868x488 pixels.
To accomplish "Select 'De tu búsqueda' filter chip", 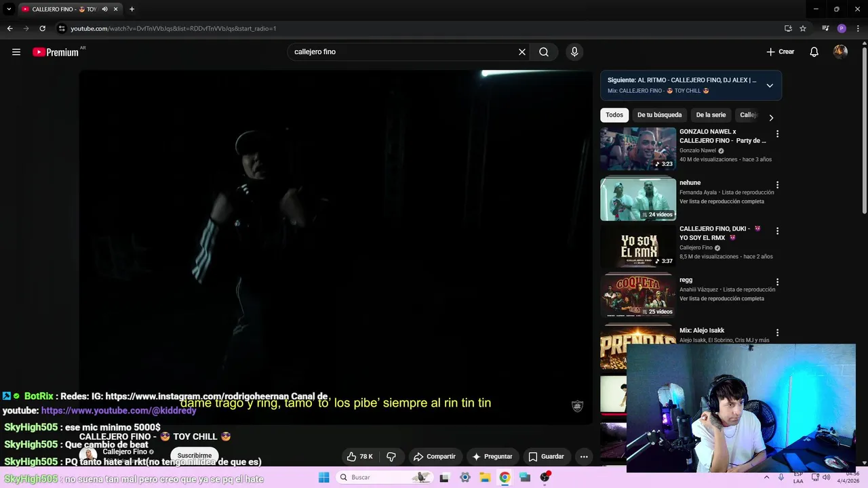I will point(659,115).
